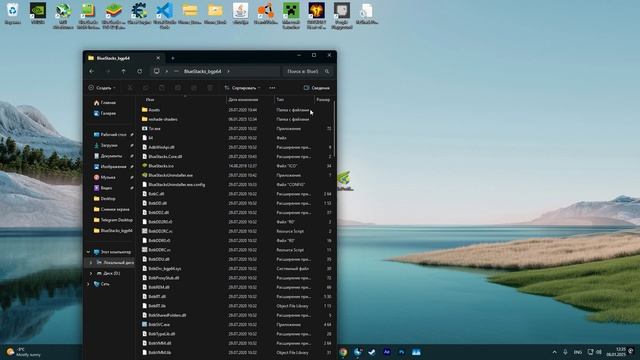Click BlueStacks_bgp64 in the address bar
This screenshot has height=360, width=640.
point(202,71)
